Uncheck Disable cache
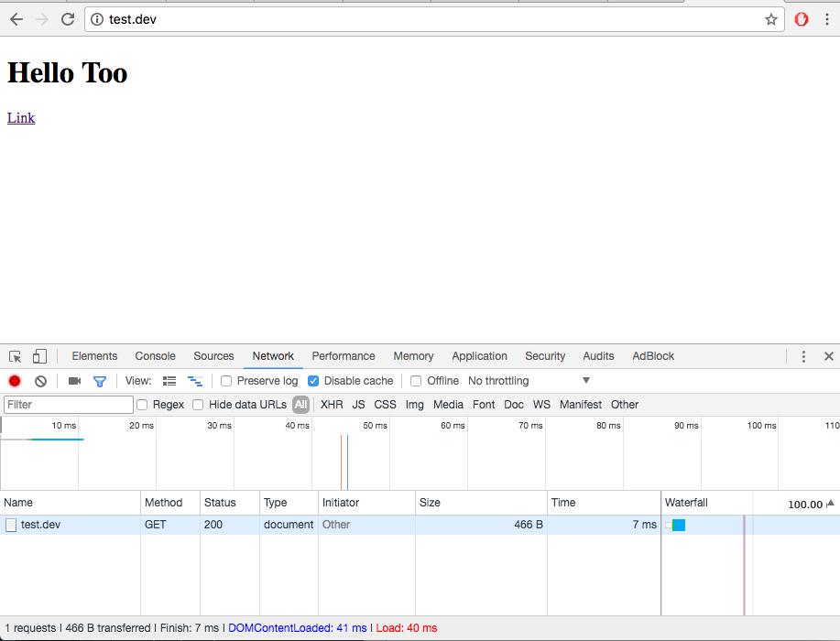Viewport: 840px width, 641px height. [x=313, y=381]
